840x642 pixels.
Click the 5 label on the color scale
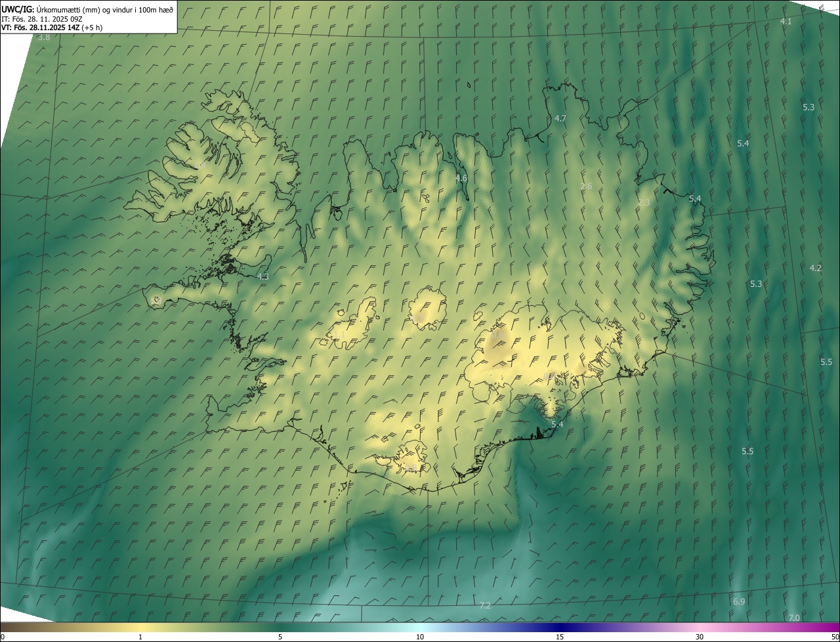point(280,637)
